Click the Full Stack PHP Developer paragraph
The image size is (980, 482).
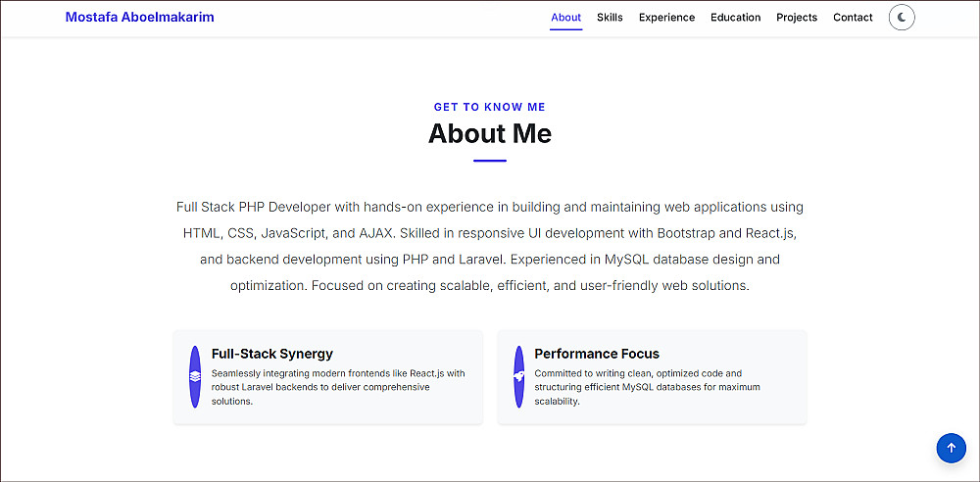pos(490,247)
